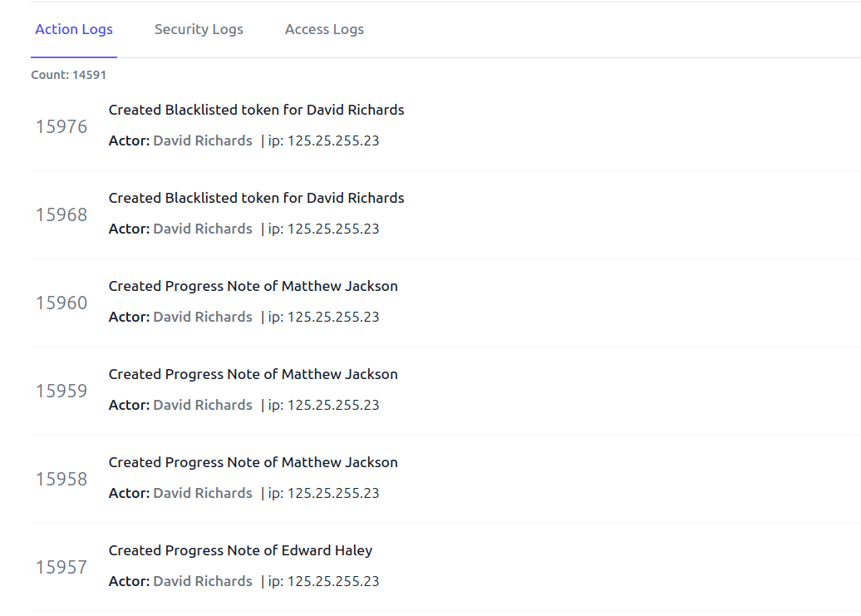
Task: Select log entry number 15958
Action: pos(61,480)
